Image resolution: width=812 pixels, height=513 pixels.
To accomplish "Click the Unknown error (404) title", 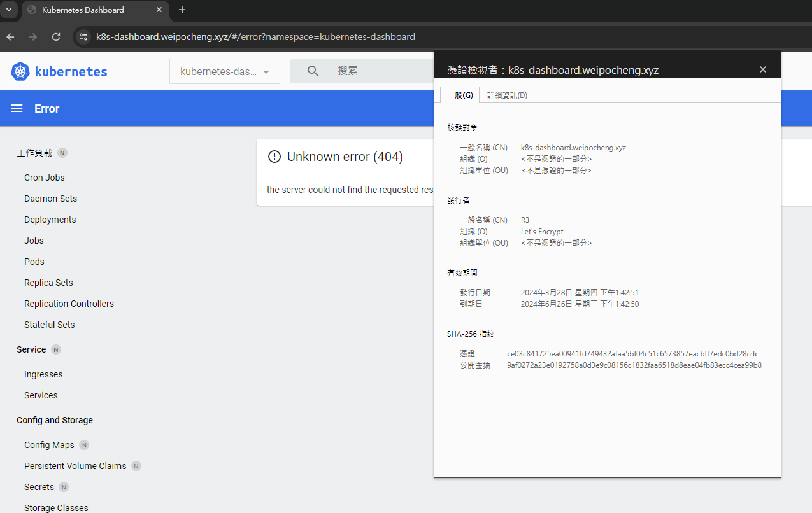I will (x=345, y=157).
